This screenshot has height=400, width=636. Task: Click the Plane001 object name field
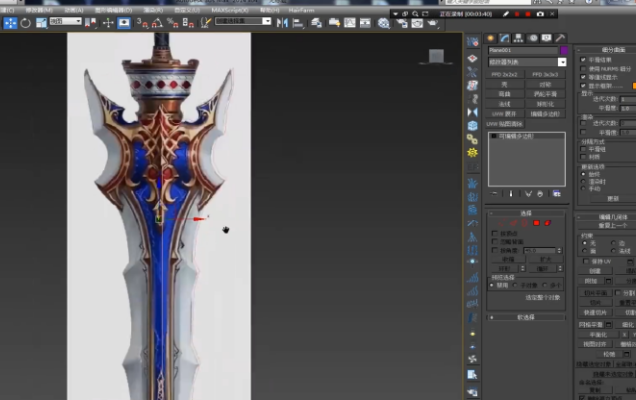pos(522,49)
